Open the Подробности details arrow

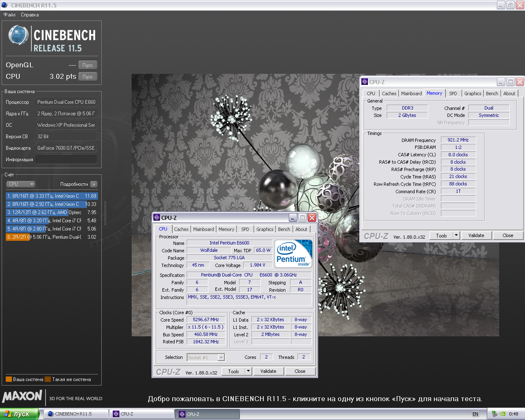(94, 184)
